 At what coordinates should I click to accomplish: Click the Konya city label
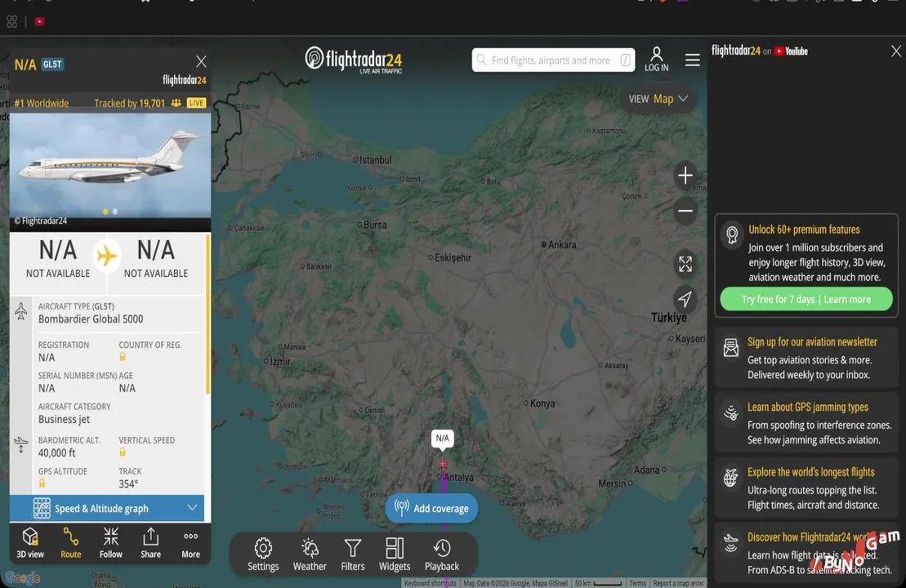pos(542,403)
